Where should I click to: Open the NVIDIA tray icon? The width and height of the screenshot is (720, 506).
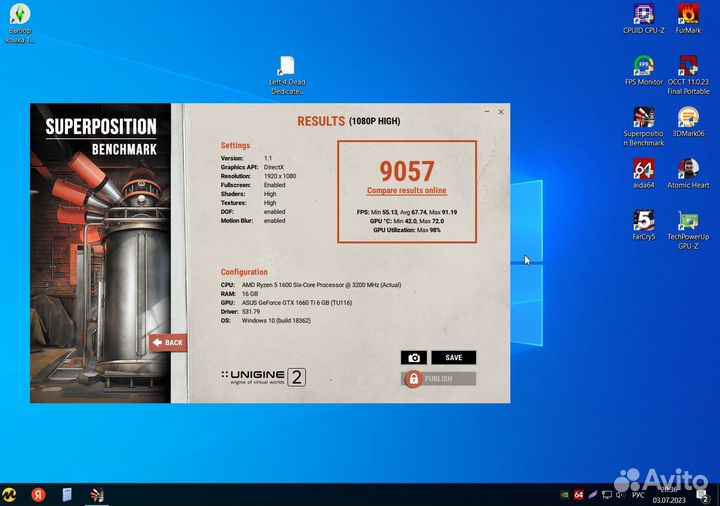565,495
